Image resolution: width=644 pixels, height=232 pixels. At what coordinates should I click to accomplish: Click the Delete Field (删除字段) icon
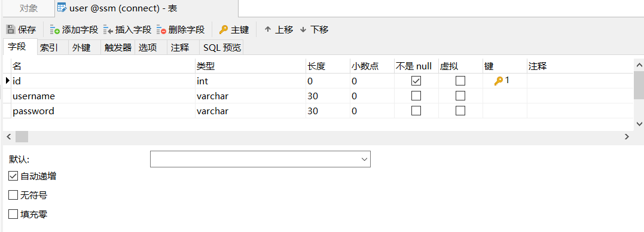[161, 29]
